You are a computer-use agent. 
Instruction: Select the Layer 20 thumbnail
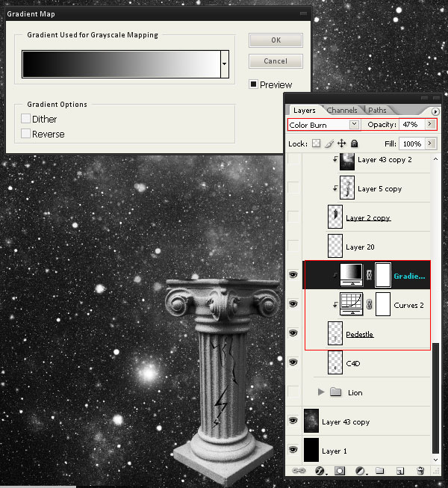tap(335, 246)
